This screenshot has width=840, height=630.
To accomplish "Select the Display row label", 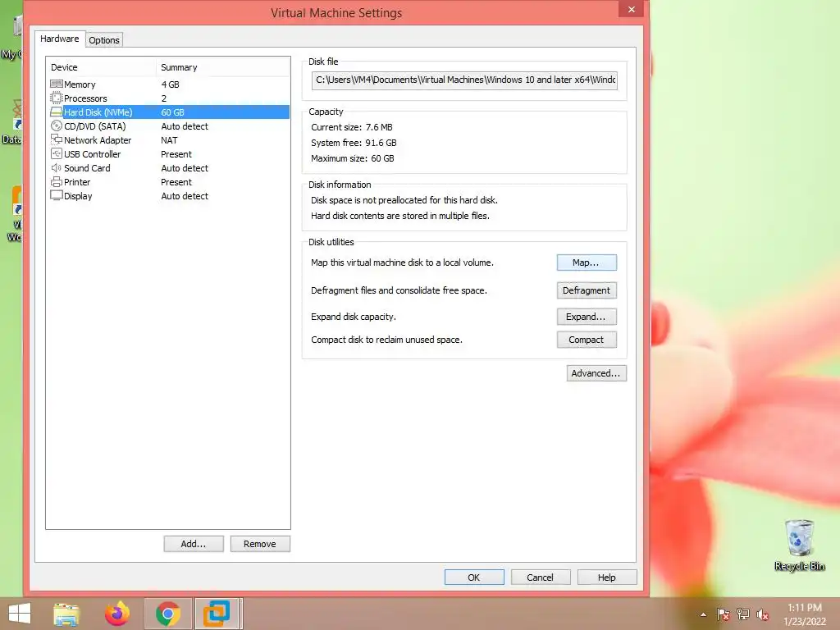I will (78, 196).
